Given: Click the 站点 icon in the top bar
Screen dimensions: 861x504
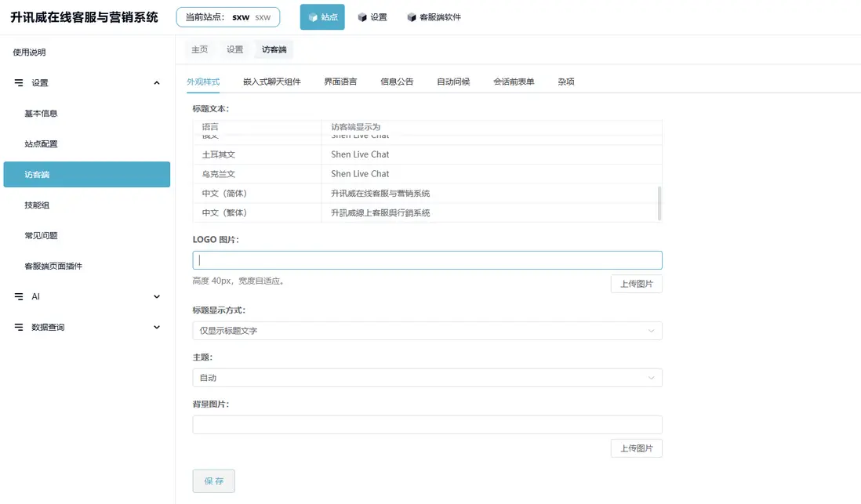Looking at the screenshot, I should click(x=309, y=16).
